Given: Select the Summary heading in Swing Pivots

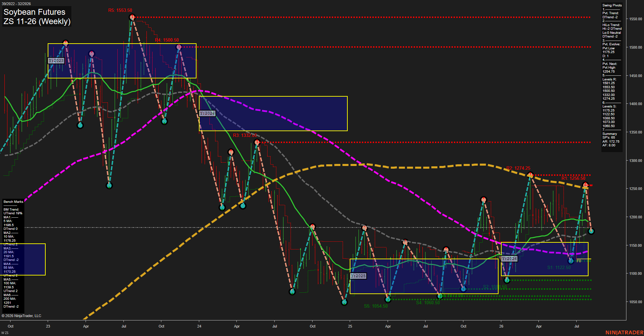Looking at the screenshot, I should coord(610,134).
